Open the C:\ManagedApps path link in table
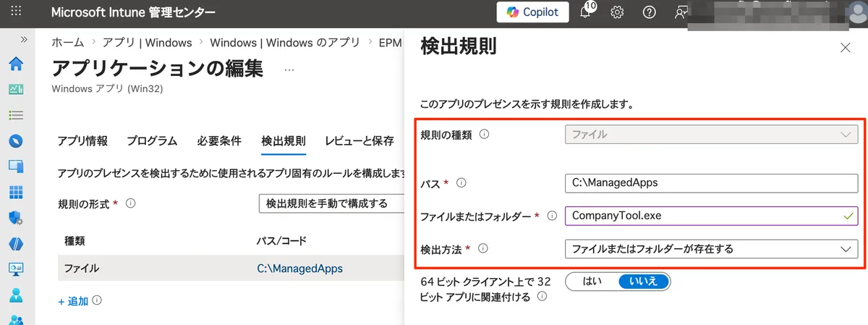The height and width of the screenshot is (325, 868). 299,269
